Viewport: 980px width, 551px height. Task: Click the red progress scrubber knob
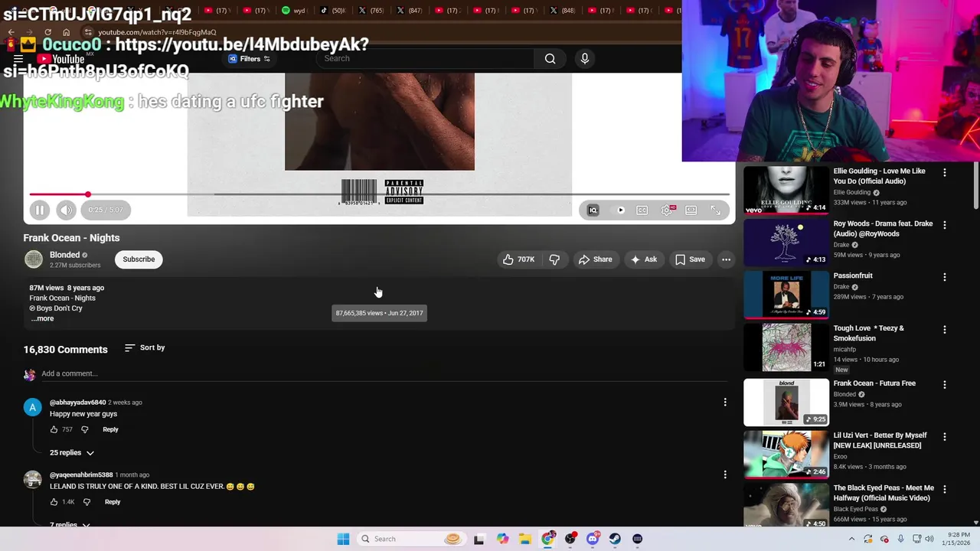tap(88, 194)
